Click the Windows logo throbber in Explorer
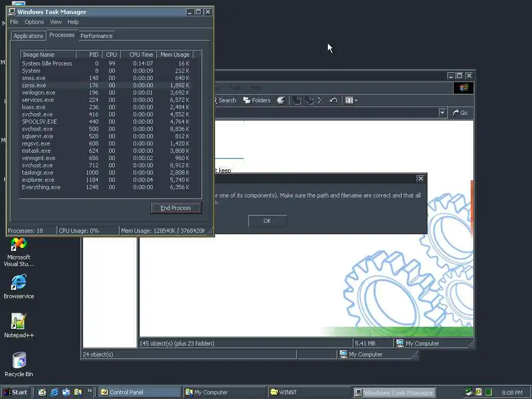Screen dimensions: 532x399 (x=463, y=88)
